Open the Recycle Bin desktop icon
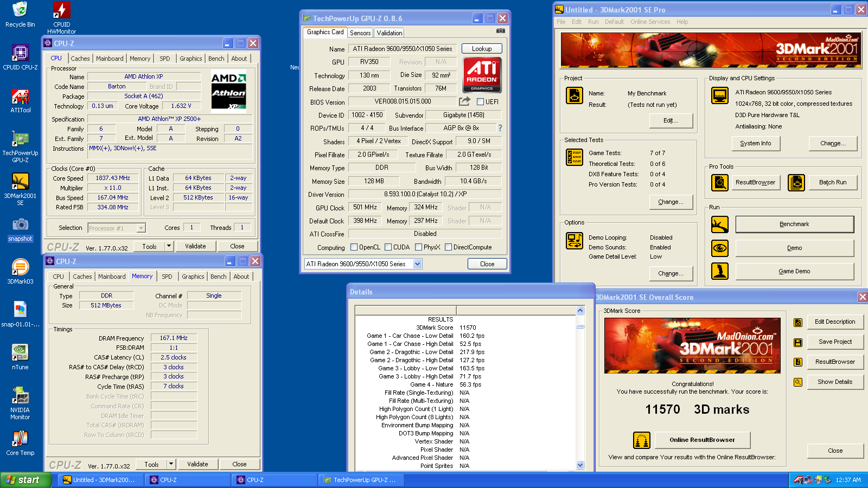Screen dimensions: 868x488 [x=20, y=15]
